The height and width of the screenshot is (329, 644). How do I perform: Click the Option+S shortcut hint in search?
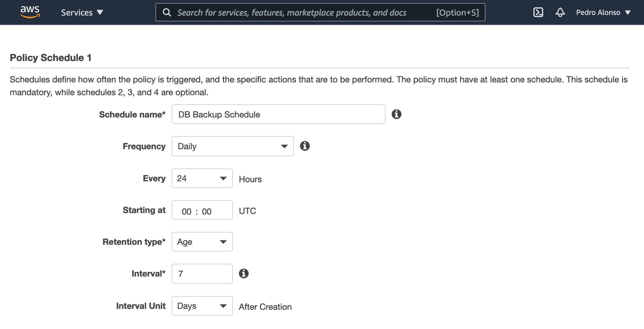point(457,13)
